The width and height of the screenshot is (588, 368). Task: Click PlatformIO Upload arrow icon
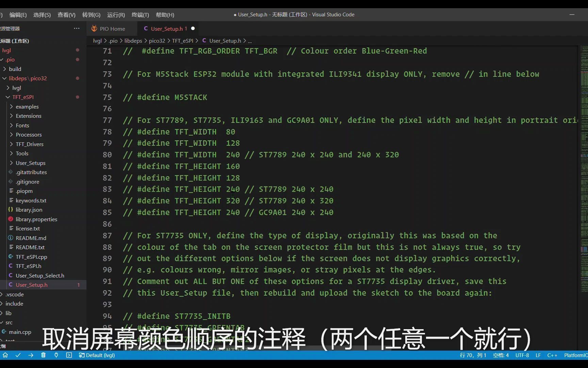31,355
